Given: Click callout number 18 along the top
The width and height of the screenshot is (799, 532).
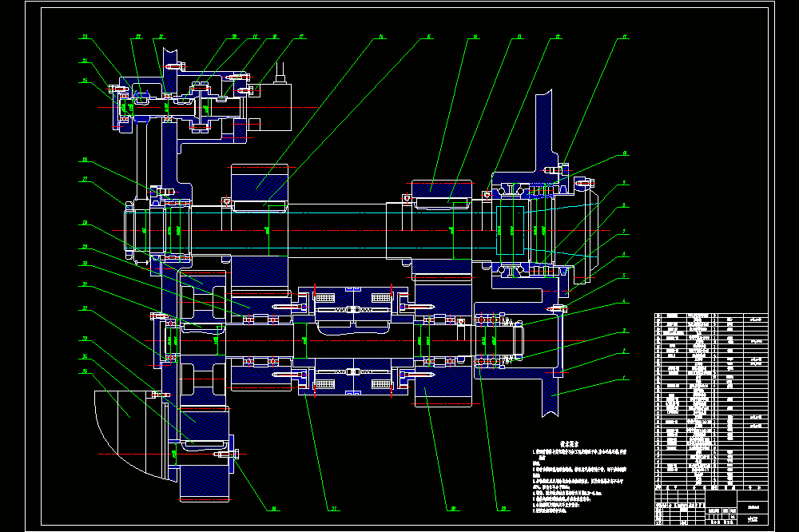Looking at the screenshot, I should [275, 37].
